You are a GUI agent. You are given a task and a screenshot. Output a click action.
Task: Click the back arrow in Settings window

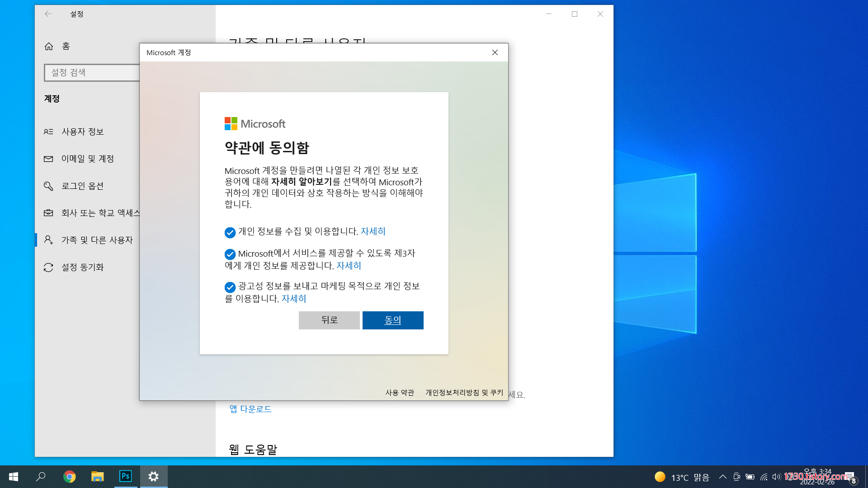click(x=48, y=14)
